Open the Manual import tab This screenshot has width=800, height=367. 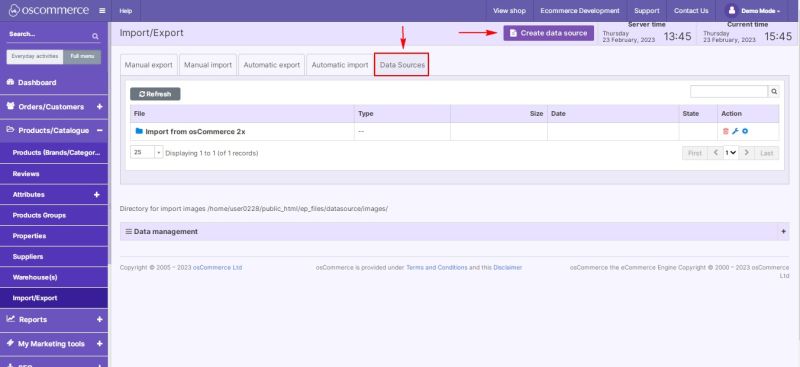tap(208, 65)
